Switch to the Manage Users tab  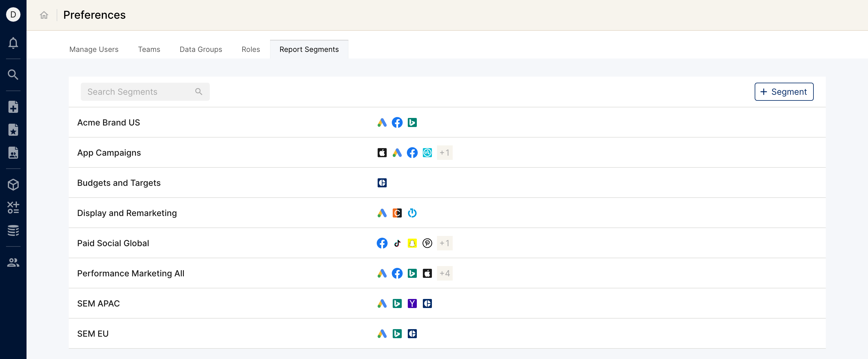[94, 49]
